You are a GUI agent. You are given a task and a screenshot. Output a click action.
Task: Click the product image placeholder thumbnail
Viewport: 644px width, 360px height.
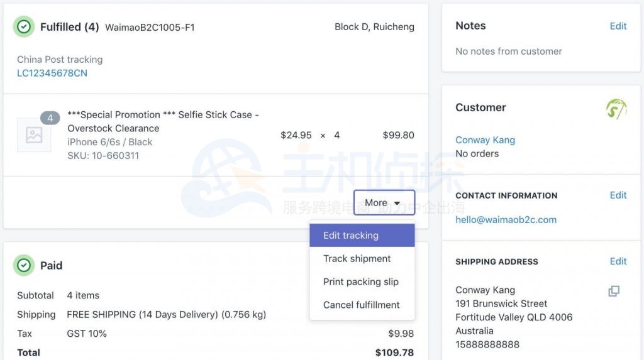point(34,135)
